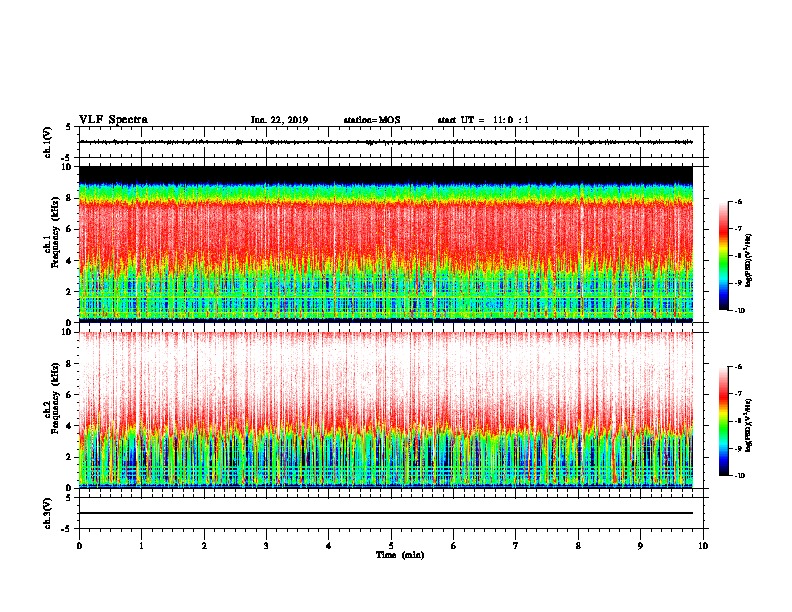Click the ch.1 "Frequency (kHz)" axis label

(x=54, y=233)
